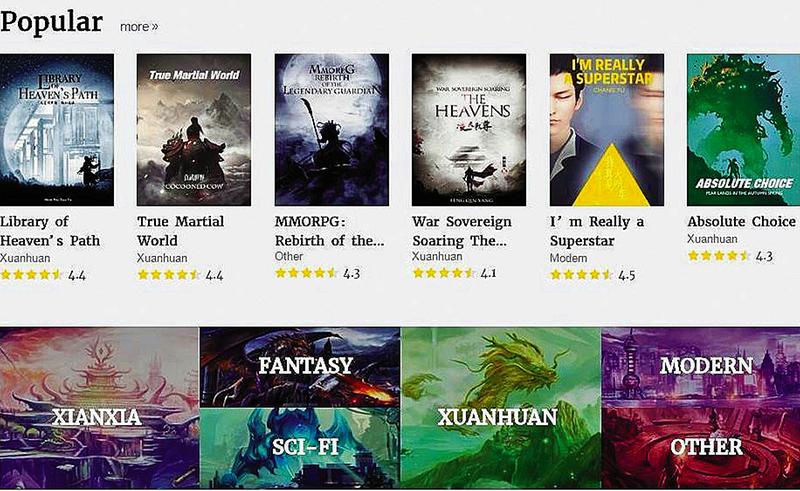The width and height of the screenshot is (800, 491).
Task: Open the XUANHUAN genre banner
Action: point(501,408)
